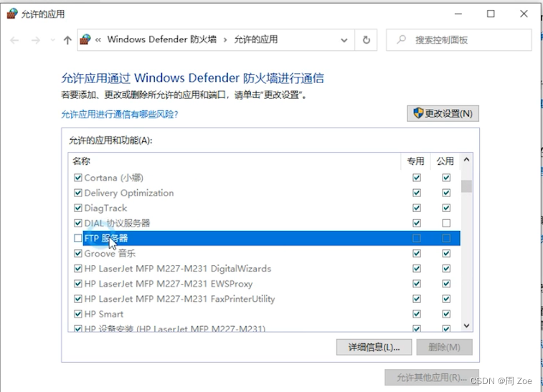Toggle 专用 checkbox for Delivery Optimization
The height and width of the screenshot is (392, 543).
417,193
